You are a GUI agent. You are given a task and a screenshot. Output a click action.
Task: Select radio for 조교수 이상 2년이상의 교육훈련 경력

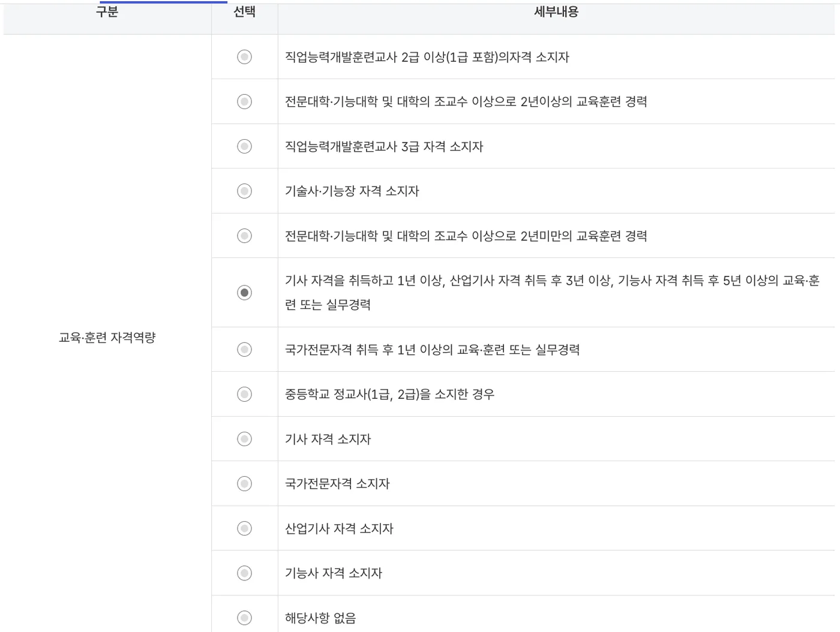tap(244, 101)
